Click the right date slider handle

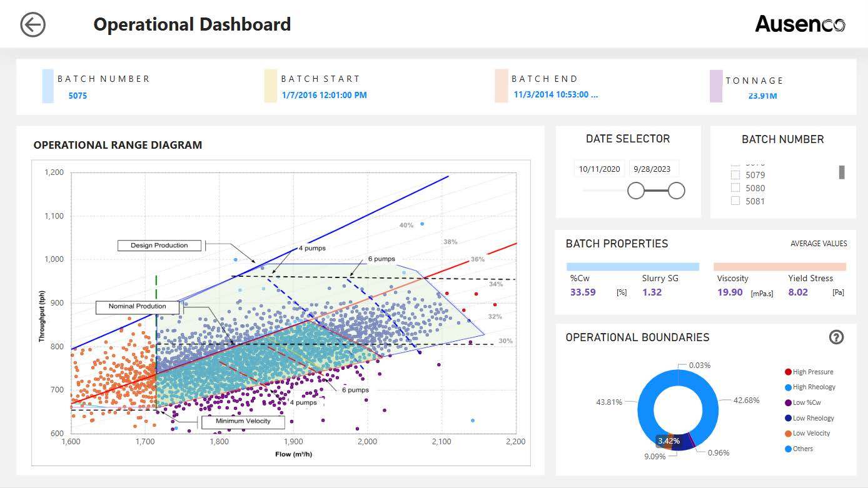point(676,191)
